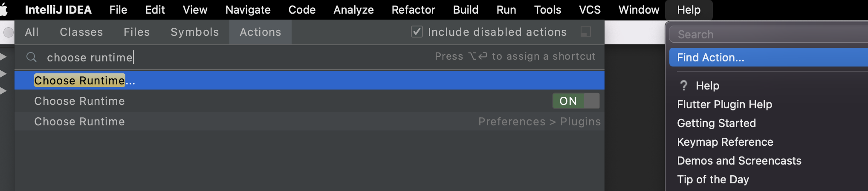Click the search magnifier icon

click(32, 57)
